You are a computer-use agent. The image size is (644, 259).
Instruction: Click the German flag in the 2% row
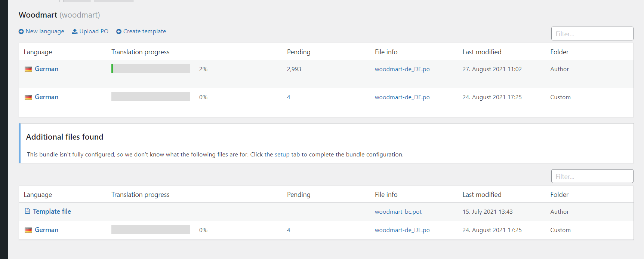click(28, 69)
